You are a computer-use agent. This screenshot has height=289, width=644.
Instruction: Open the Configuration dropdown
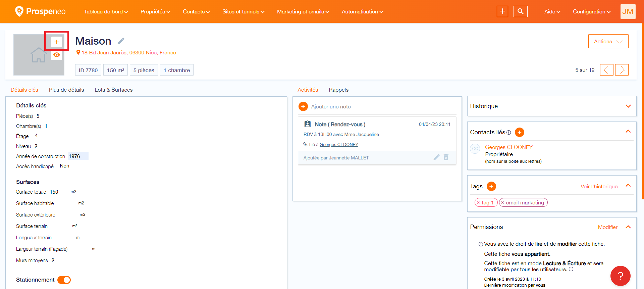[x=592, y=11]
